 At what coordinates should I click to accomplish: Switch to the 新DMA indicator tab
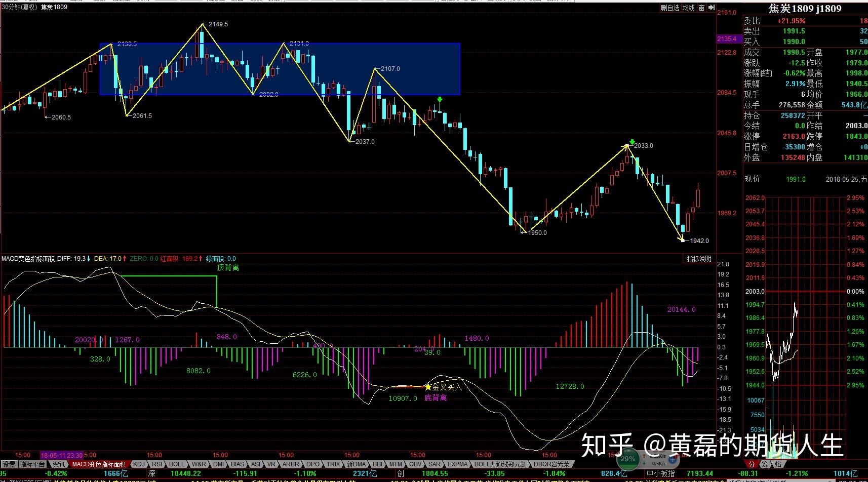[x=356, y=464]
